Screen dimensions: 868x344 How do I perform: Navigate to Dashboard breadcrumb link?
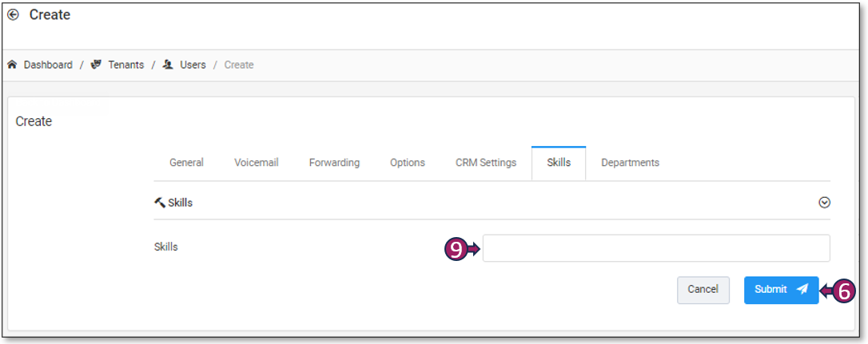pyautogui.click(x=48, y=65)
